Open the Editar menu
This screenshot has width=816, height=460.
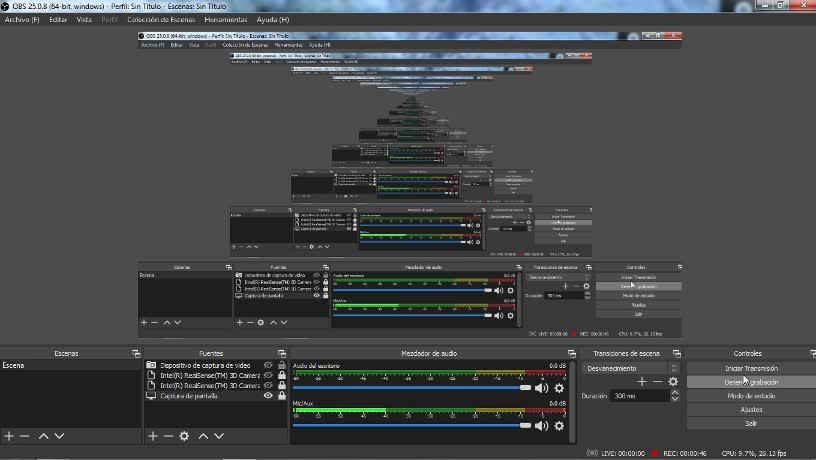pyautogui.click(x=58, y=20)
